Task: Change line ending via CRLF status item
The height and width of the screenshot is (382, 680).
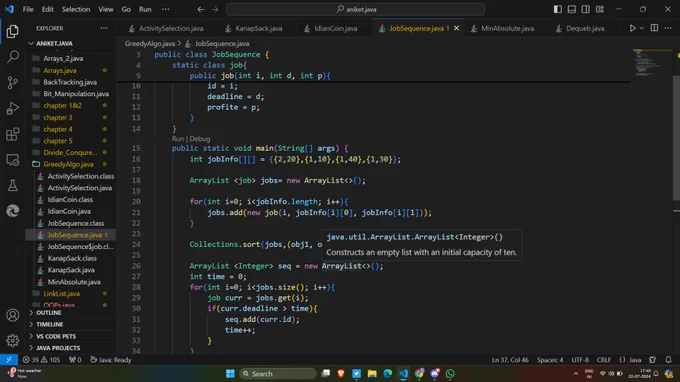Action: pos(604,359)
